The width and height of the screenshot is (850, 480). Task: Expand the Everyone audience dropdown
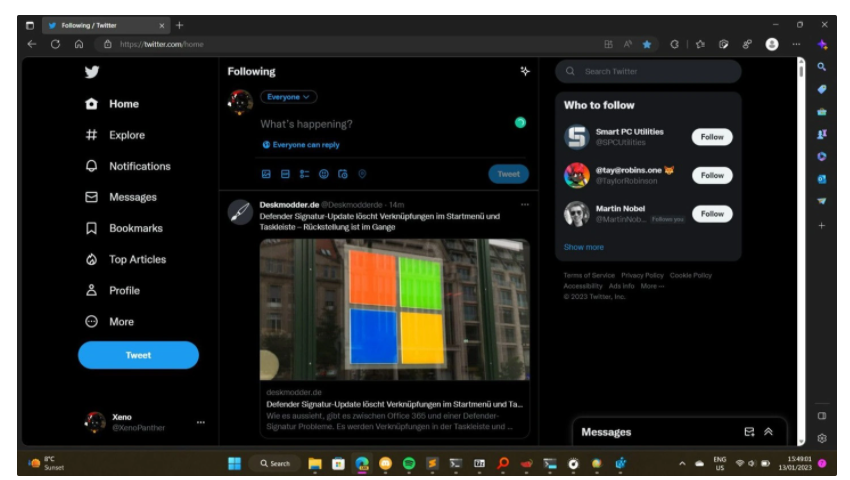click(x=288, y=97)
